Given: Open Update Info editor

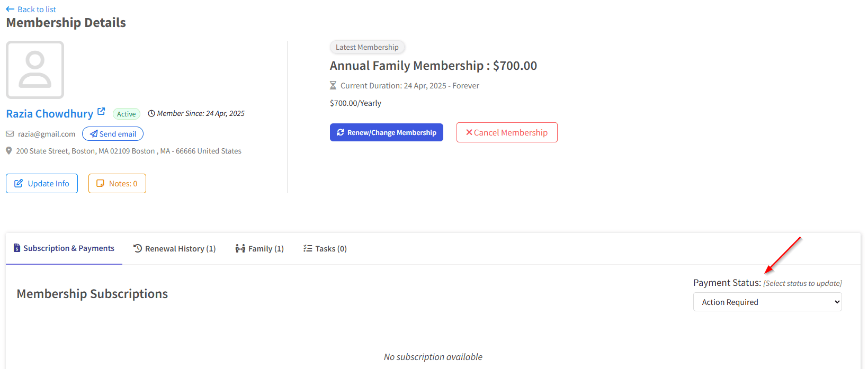Looking at the screenshot, I should [42, 184].
